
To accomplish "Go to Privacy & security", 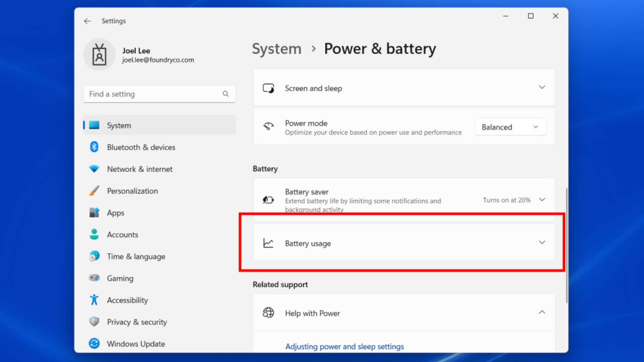I will coord(137,322).
